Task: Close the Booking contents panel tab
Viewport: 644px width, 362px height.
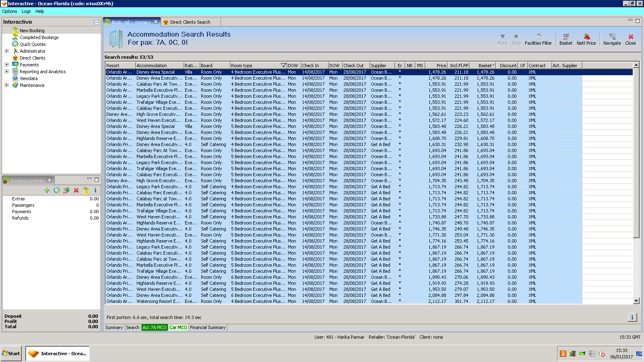Action: click(x=50, y=180)
